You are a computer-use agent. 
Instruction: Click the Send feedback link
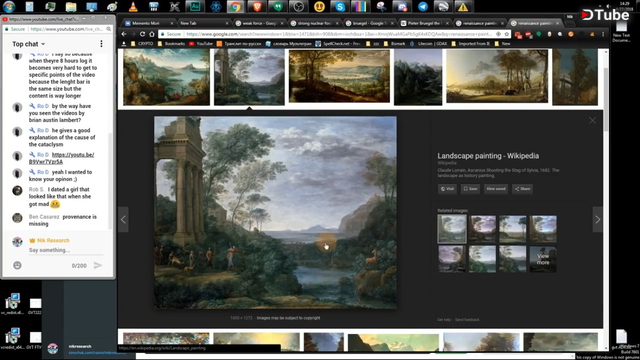[x=467, y=320]
